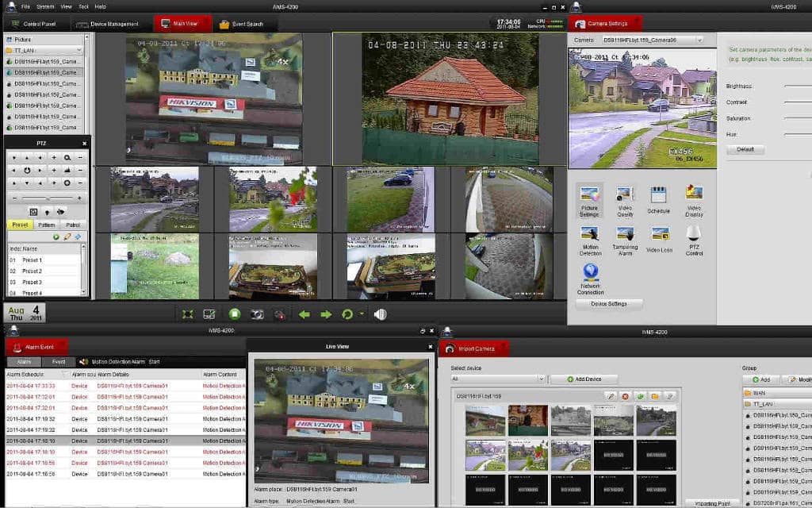This screenshot has width=812, height=508.
Task: Click the Add Device button
Action: point(584,379)
